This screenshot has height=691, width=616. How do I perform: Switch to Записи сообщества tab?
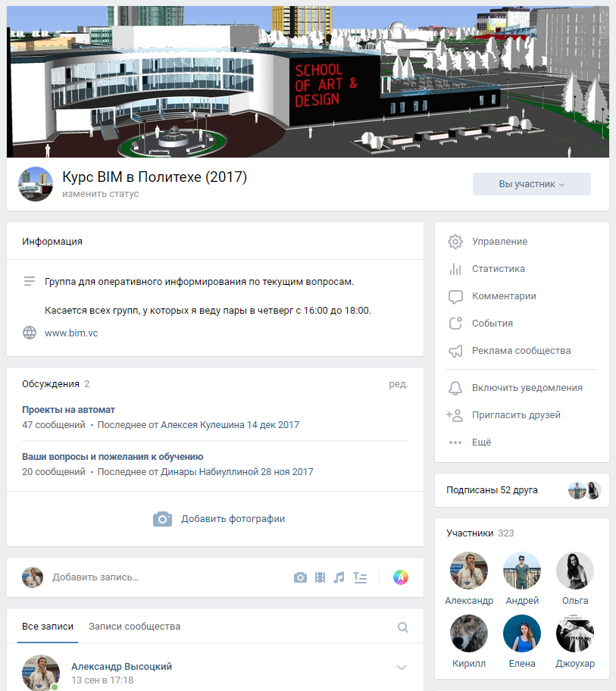[x=134, y=627]
